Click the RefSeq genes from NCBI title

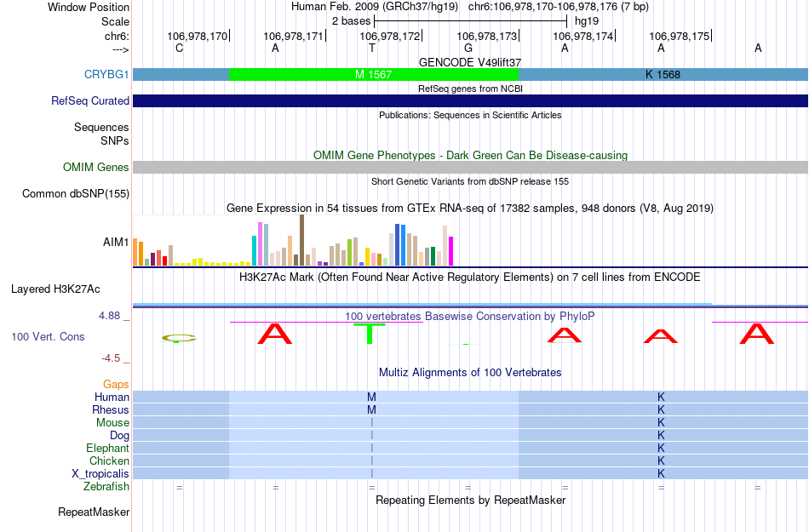pyautogui.click(x=470, y=89)
